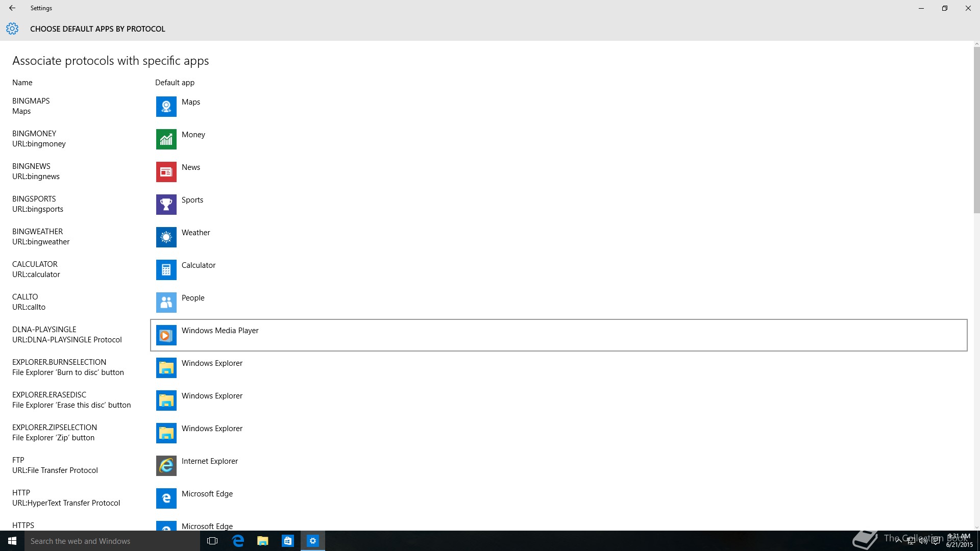Click the People app icon for CALLTO
Screen dimensions: 980x551
click(166, 303)
